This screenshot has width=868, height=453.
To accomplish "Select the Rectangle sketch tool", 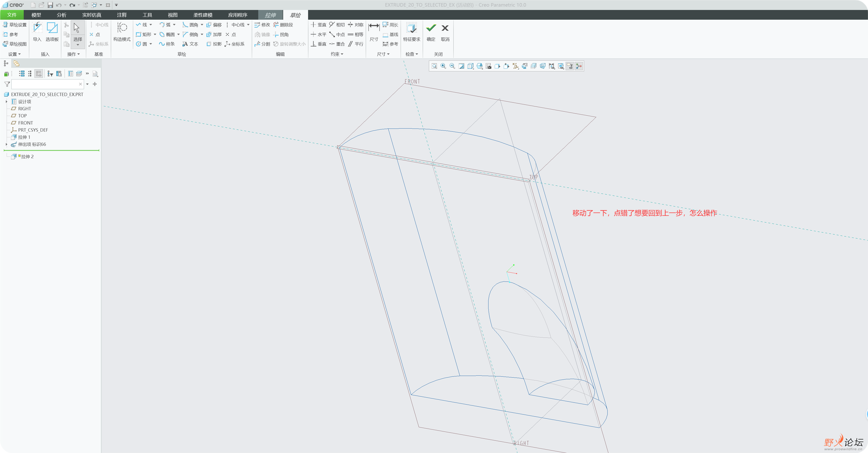I will tap(144, 34).
